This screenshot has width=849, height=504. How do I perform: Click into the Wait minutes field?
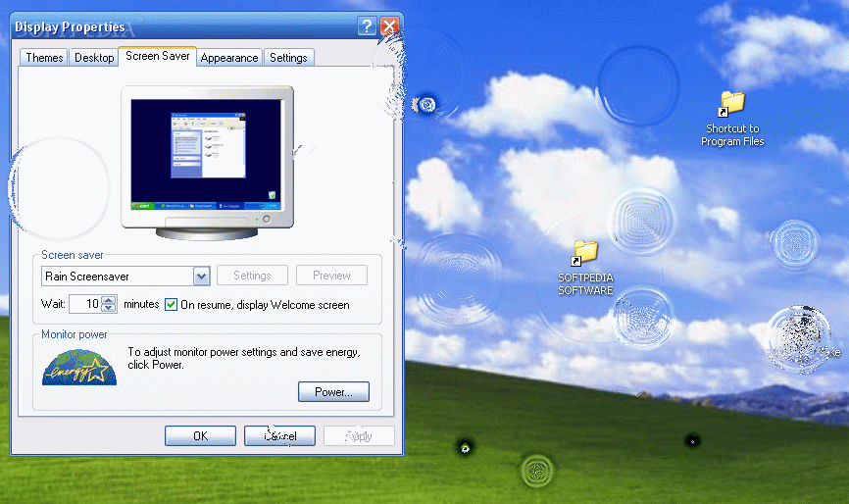85,304
